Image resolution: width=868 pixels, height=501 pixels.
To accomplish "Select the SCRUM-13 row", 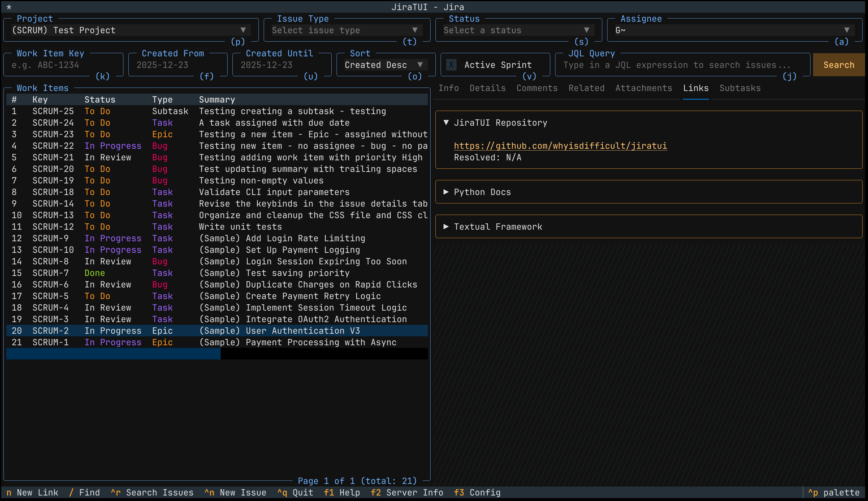I will pos(217,215).
